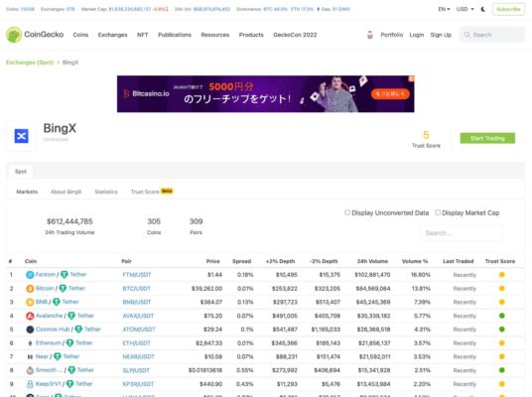
Task: Click the green trust score dot for AVAX/USDT
Action: (x=502, y=316)
